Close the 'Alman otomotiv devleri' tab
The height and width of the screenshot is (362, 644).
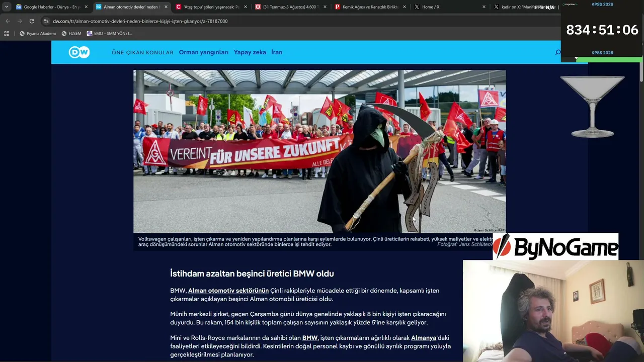[166, 7]
